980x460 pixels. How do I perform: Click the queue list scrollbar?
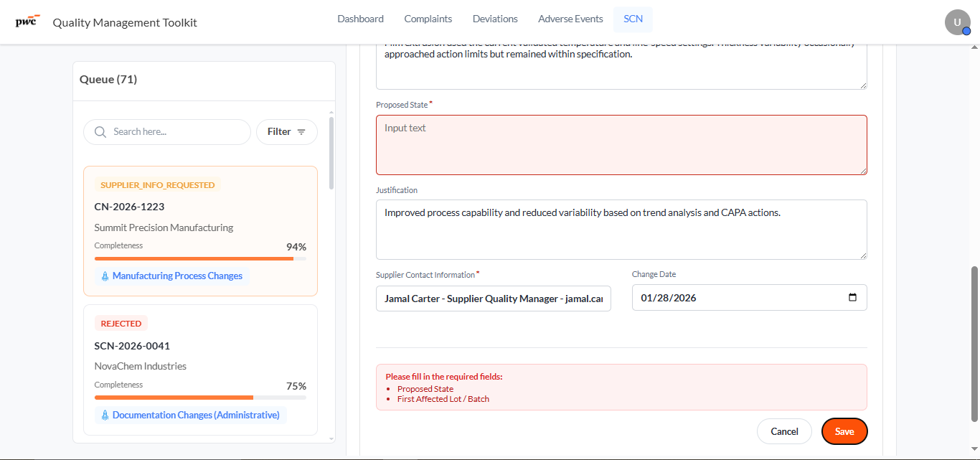(x=331, y=152)
